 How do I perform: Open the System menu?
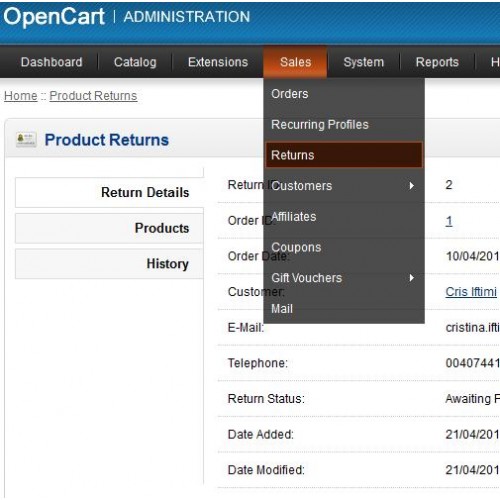(x=364, y=62)
